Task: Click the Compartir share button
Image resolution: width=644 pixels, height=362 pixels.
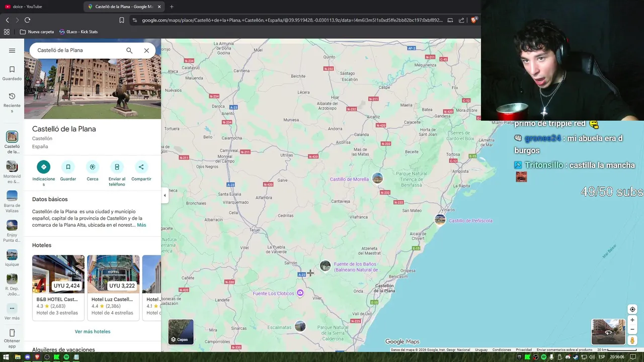Action: [141, 167]
